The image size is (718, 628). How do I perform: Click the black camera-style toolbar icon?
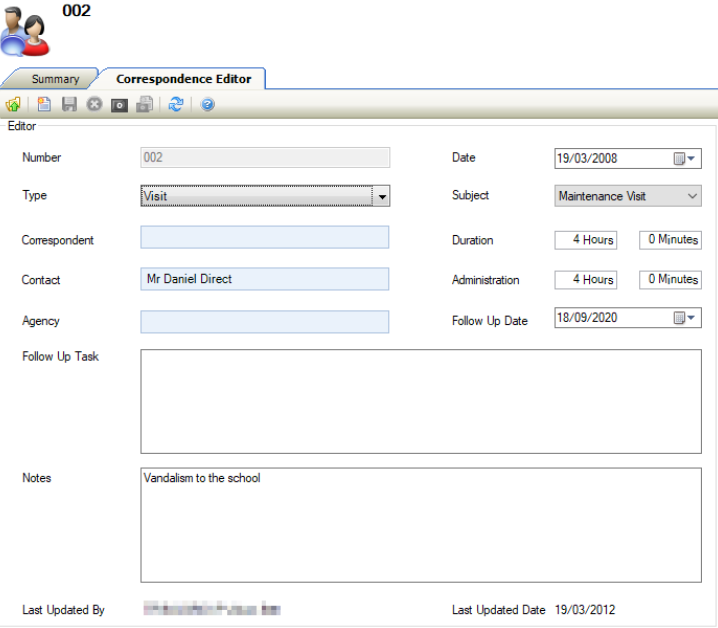pos(119,104)
